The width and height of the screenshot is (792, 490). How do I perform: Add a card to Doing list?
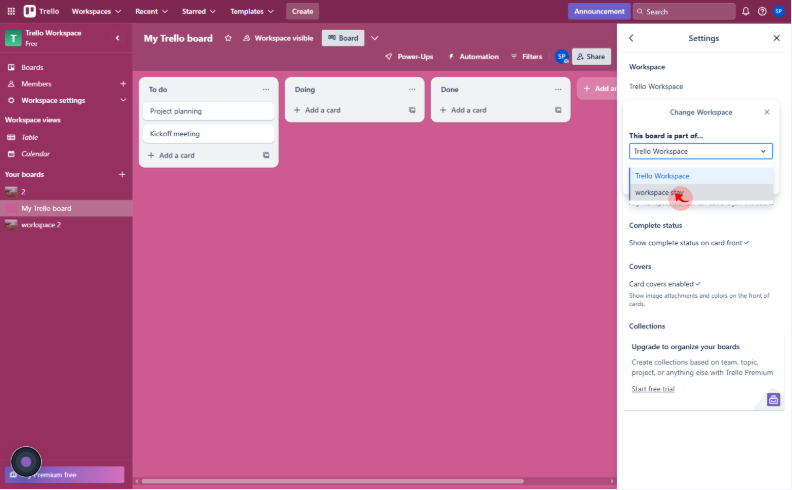pos(317,110)
